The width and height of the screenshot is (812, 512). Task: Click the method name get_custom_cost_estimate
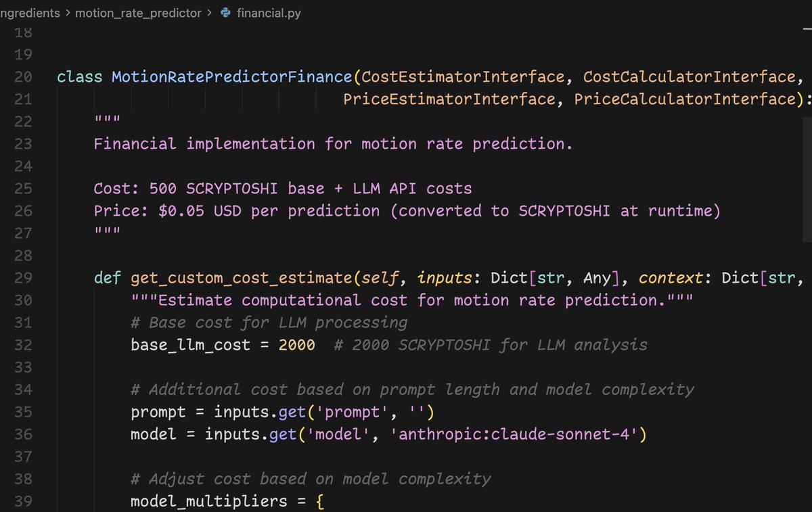click(242, 278)
